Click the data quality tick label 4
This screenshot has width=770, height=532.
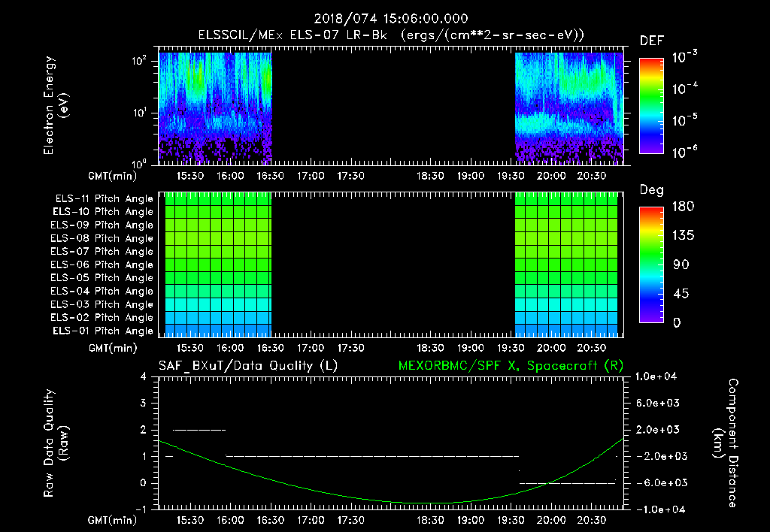143,377
